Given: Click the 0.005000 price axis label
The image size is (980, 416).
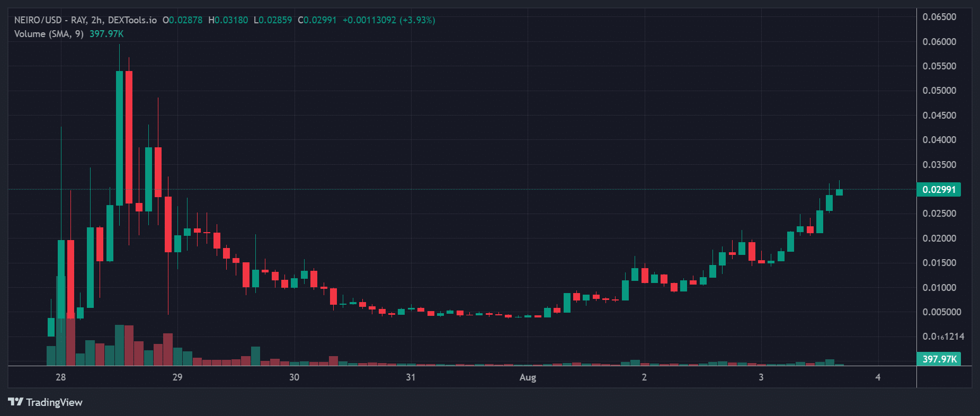Looking at the screenshot, I should click(942, 312).
